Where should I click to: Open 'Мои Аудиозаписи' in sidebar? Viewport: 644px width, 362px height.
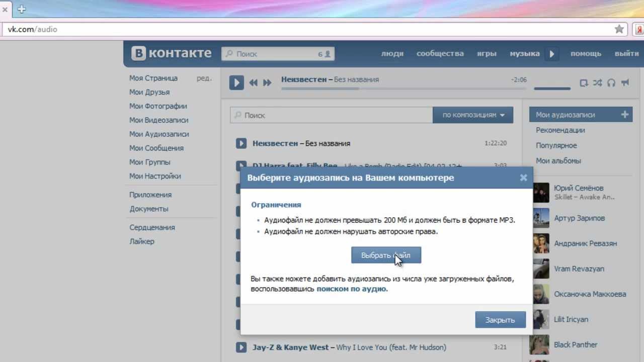[159, 135]
